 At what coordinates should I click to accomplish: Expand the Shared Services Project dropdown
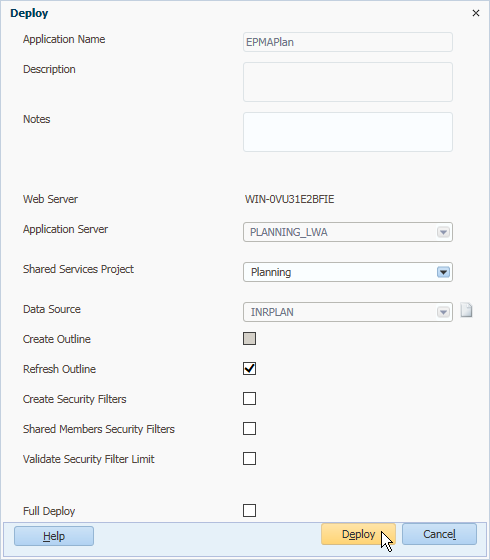click(443, 272)
